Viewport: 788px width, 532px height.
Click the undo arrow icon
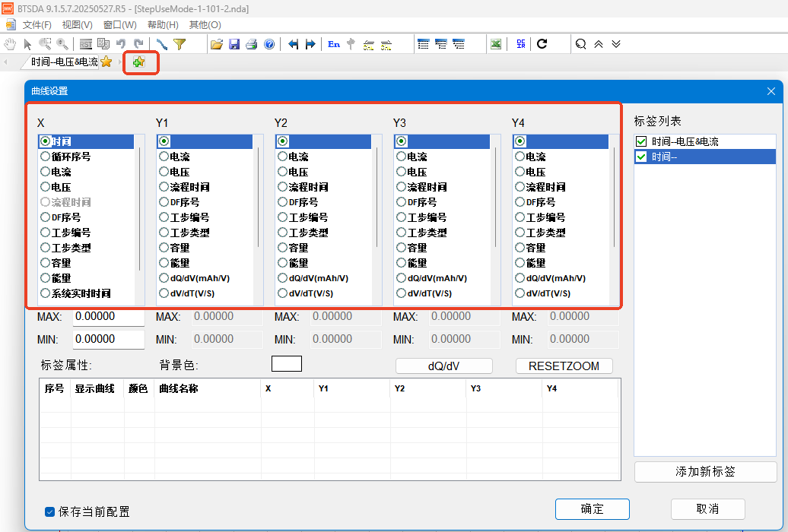tap(121, 44)
